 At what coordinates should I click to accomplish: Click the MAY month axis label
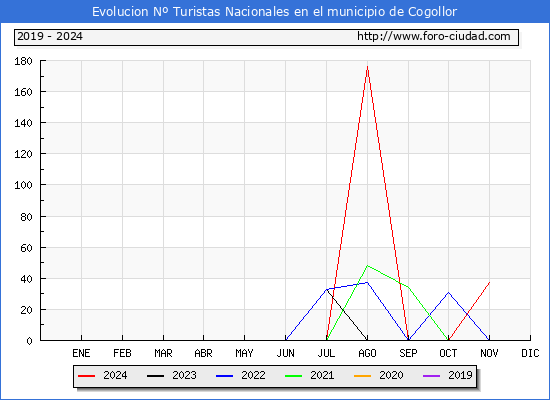244,353
